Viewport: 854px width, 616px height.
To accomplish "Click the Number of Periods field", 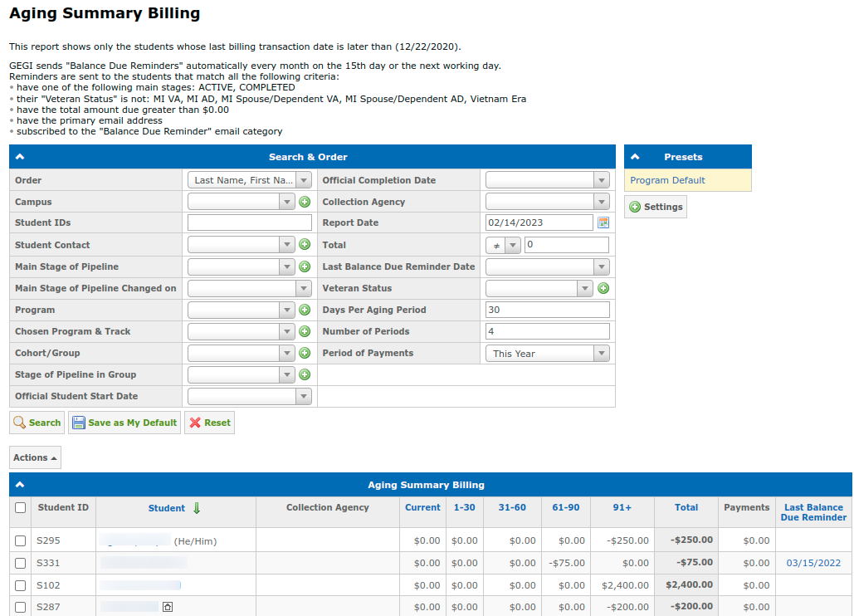I will pyautogui.click(x=548, y=331).
